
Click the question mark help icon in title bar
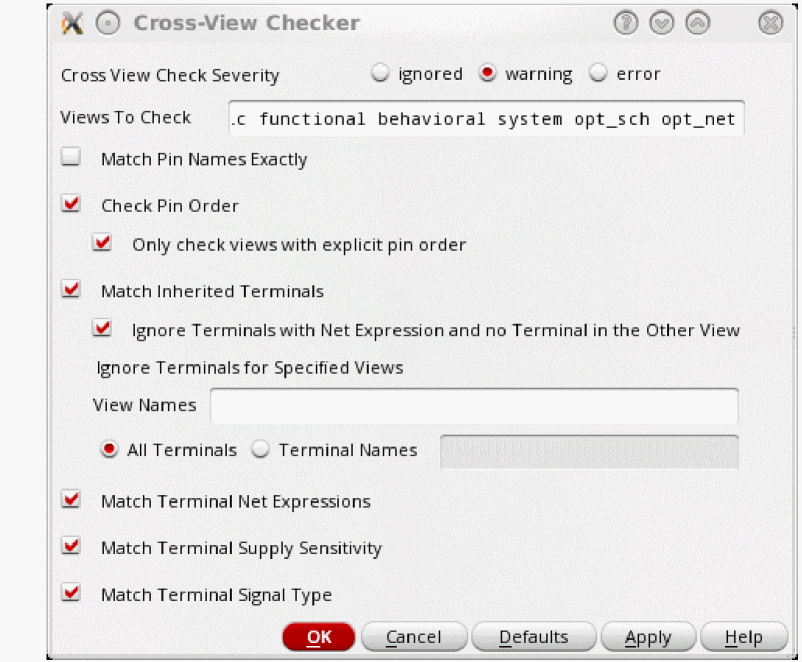[626, 23]
